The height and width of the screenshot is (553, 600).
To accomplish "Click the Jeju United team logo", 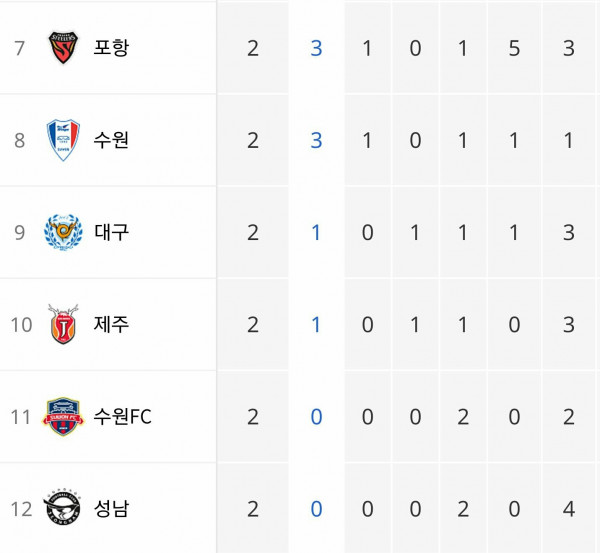I will click(63, 324).
